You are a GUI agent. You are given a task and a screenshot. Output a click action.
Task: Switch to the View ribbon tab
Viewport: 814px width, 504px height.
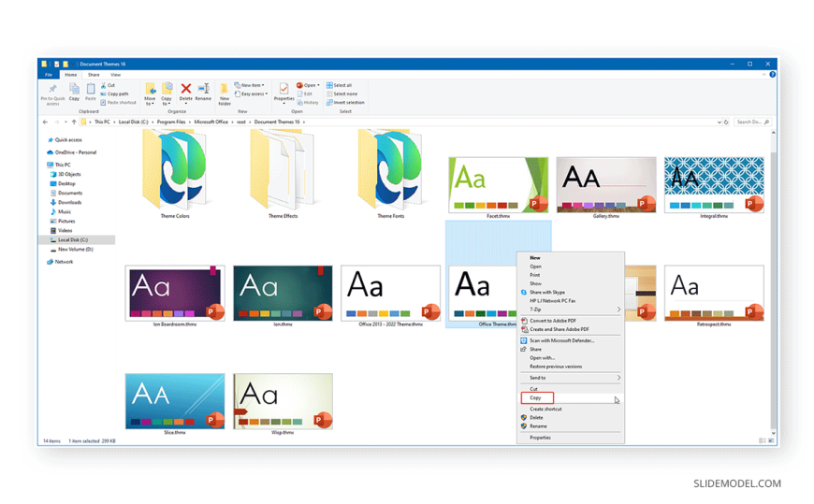tap(115, 75)
